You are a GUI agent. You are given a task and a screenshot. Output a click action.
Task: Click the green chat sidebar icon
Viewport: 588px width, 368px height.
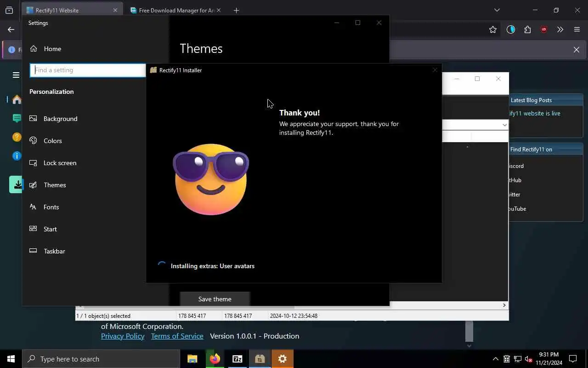pos(17,118)
